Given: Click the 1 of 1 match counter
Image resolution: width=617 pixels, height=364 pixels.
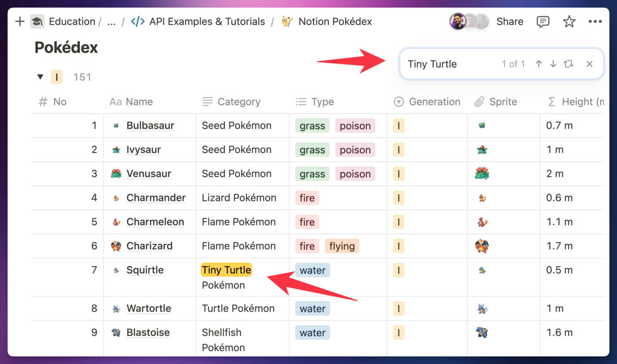Looking at the screenshot, I should pos(513,64).
